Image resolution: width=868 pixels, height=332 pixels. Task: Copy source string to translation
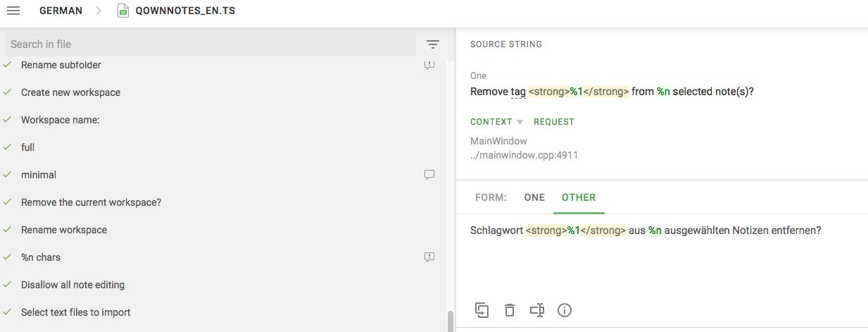(482, 310)
